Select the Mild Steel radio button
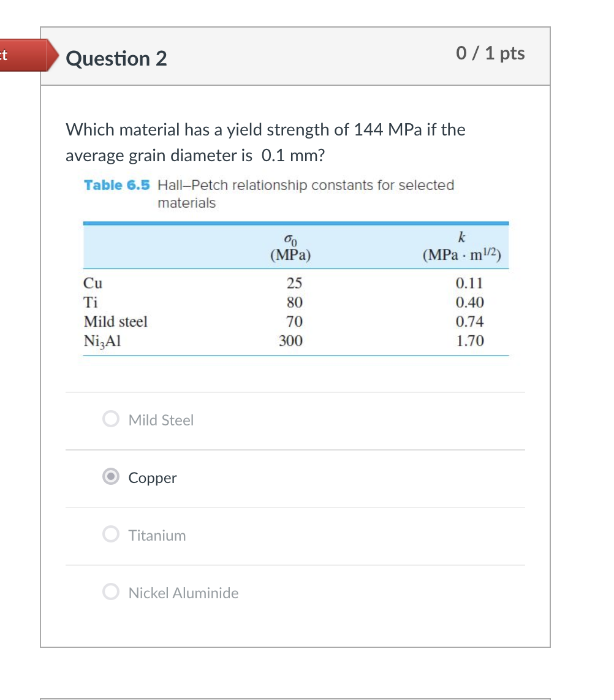614x700 pixels. pyautogui.click(x=111, y=419)
